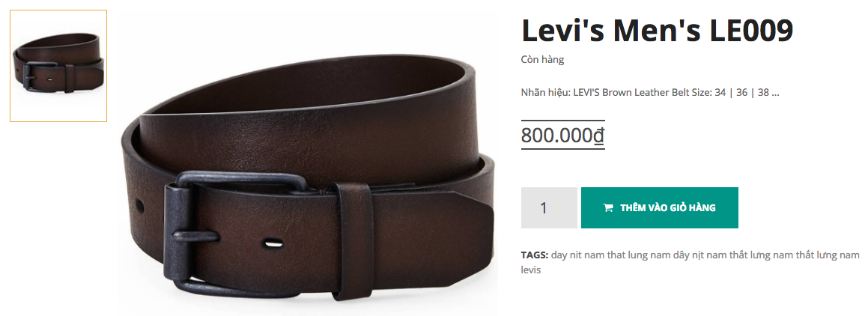This screenshot has height=316, width=868.
Task: Click the ellipsis ending the description
Action: 776,94
